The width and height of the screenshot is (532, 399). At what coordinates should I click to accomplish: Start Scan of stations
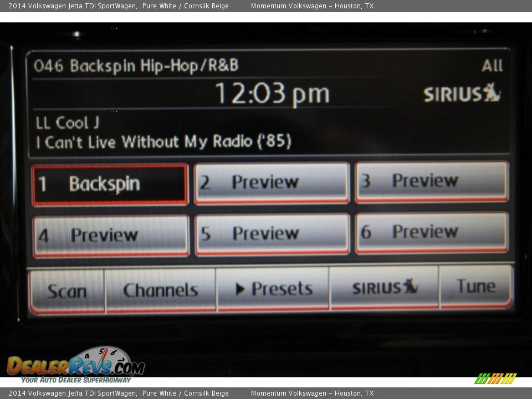[66, 291]
